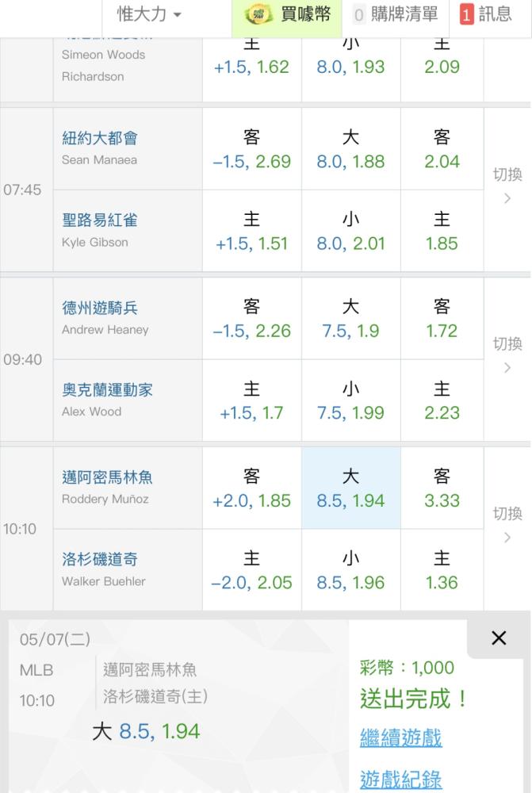Select the 小 8.5, 1.96 Dodgers bet

(351, 570)
